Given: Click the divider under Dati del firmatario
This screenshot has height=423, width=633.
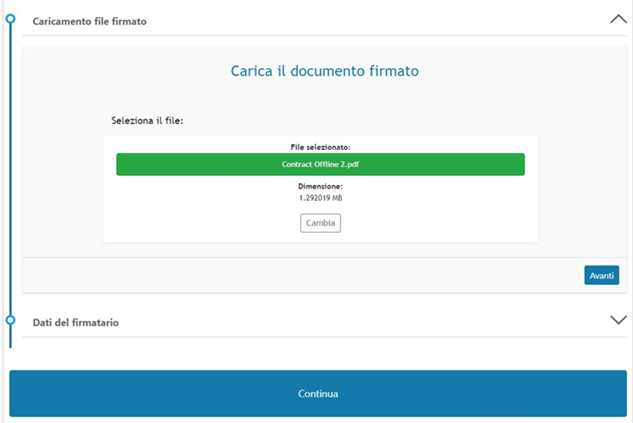Looking at the screenshot, I should click(325, 336).
